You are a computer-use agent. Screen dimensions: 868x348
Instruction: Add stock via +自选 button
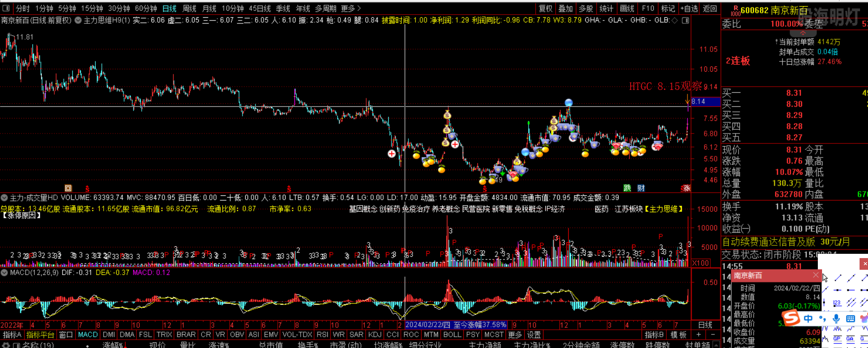tap(689, 8)
